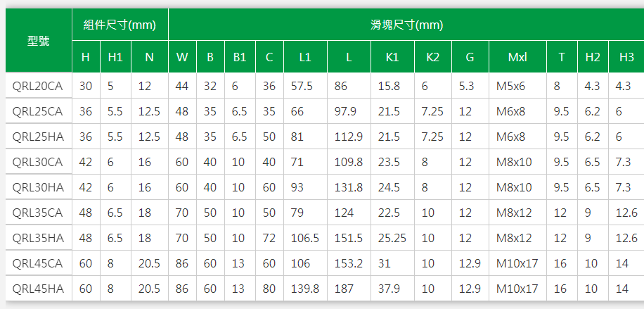The height and width of the screenshot is (309, 644).
Task: Click the 組件尺寸(mm) header group
Action: [x=120, y=25]
